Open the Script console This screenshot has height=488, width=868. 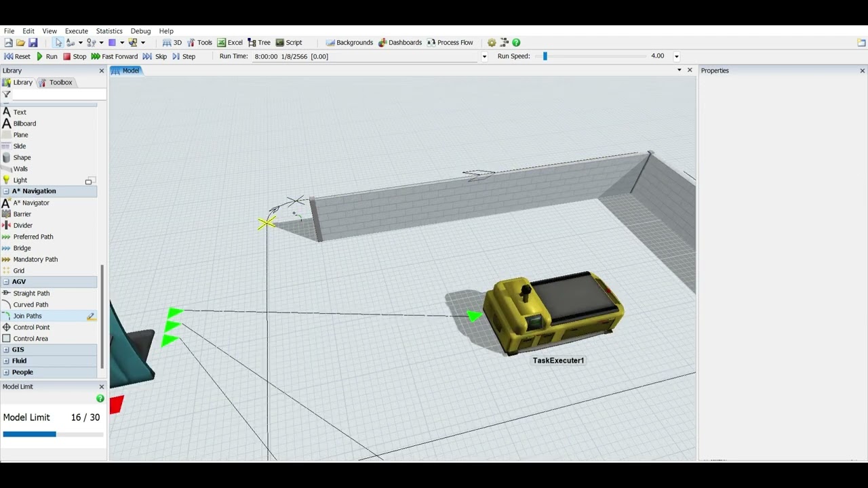289,43
